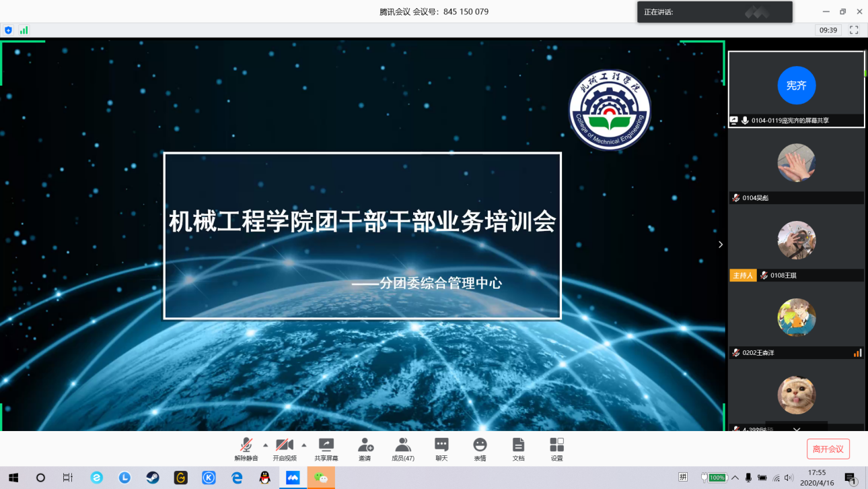Open the 聊天 chat panel

[441, 449]
